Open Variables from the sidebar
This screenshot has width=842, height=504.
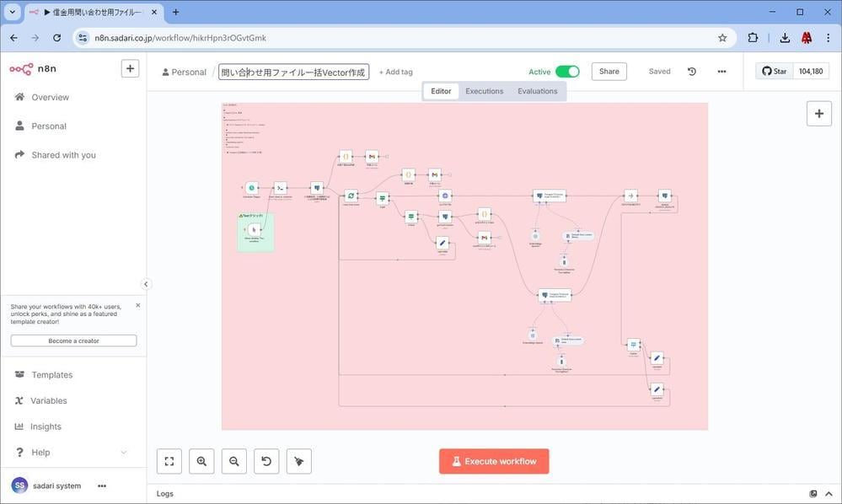[48, 400]
